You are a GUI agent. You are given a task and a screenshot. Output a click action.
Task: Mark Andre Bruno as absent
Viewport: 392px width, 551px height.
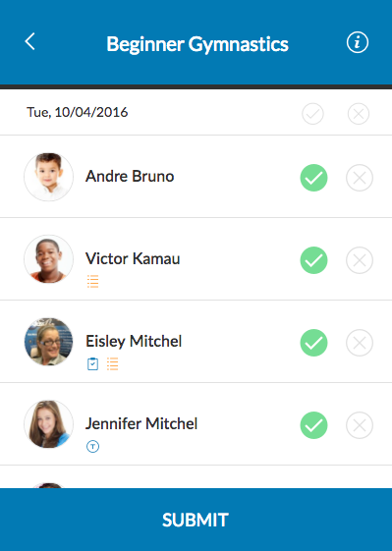point(360,178)
